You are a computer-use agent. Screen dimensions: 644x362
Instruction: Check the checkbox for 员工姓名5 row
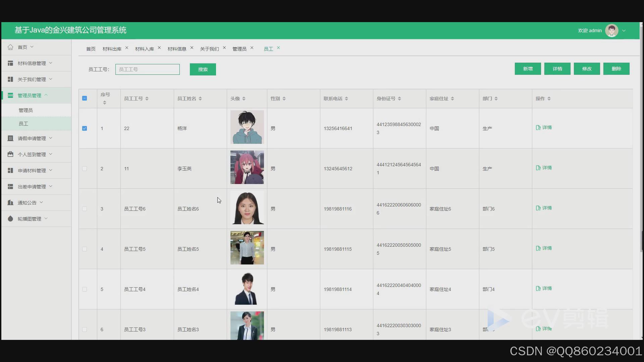click(x=85, y=249)
